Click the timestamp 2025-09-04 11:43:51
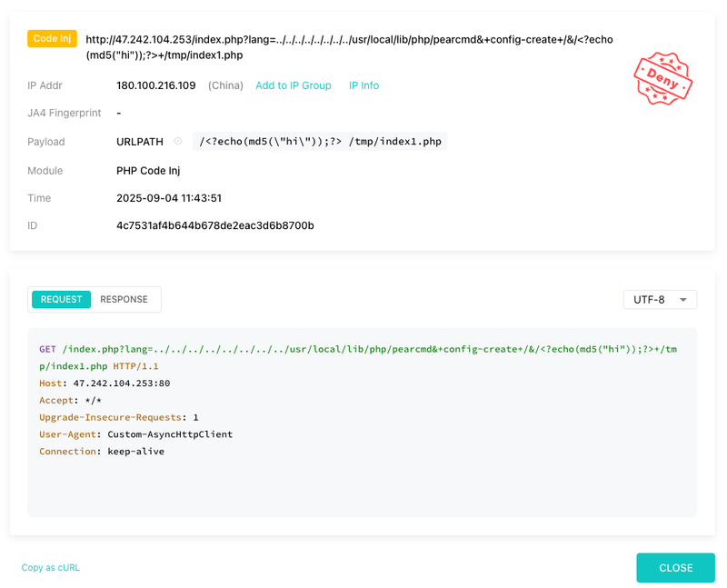Viewport: 727px width, 588px height. tap(169, 198)
